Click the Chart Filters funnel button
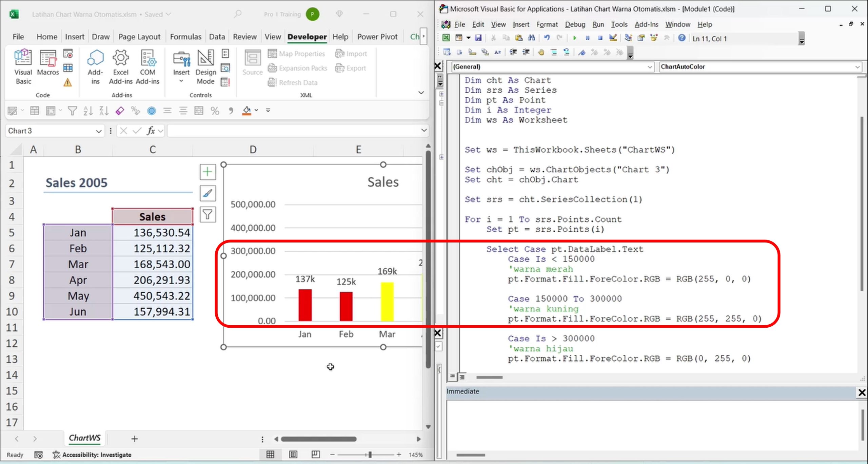The width and height of the screenshot is (868, 464). 208,214
